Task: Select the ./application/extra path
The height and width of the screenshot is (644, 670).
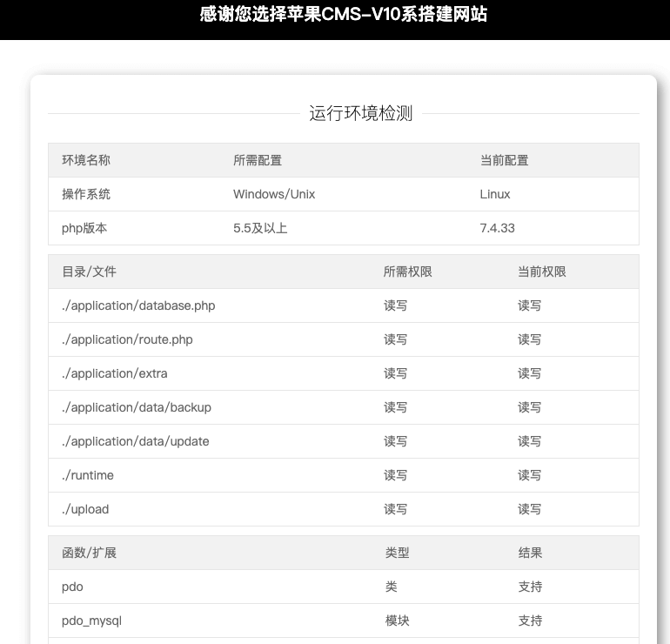Action: [115, 373]
